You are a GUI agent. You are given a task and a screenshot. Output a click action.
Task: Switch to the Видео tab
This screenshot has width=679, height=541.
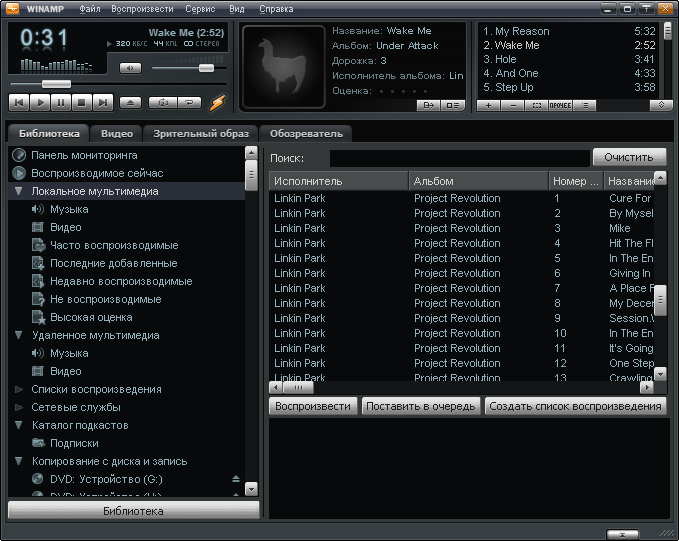(x=117, y=133)
